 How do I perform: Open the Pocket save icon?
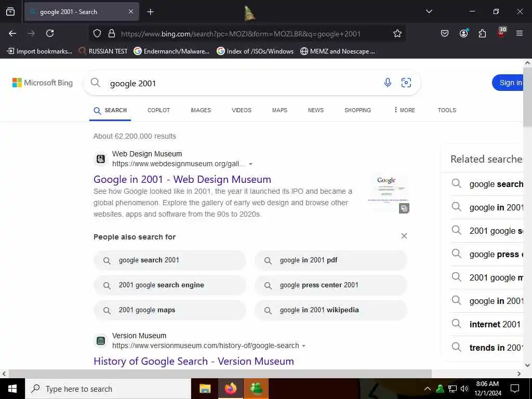pos(445,33)
